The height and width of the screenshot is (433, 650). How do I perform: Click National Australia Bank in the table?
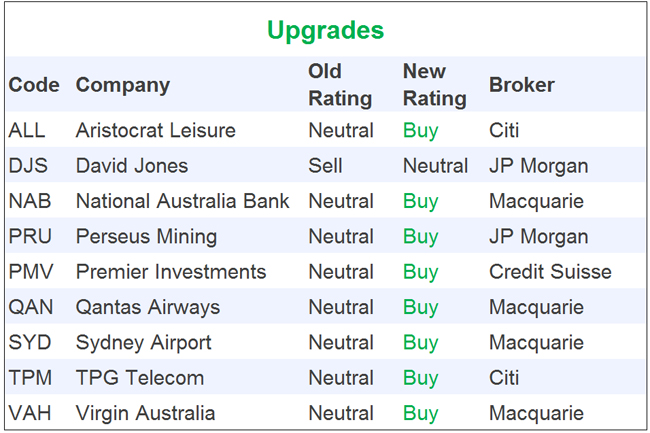click(182, 201)
